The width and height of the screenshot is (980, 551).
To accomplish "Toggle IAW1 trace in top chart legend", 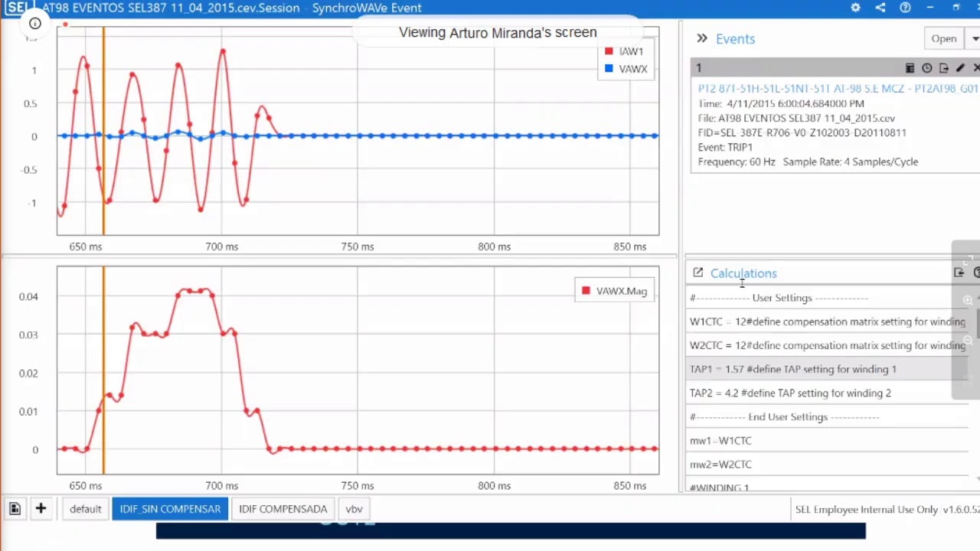I will click(x=624, y=51).
